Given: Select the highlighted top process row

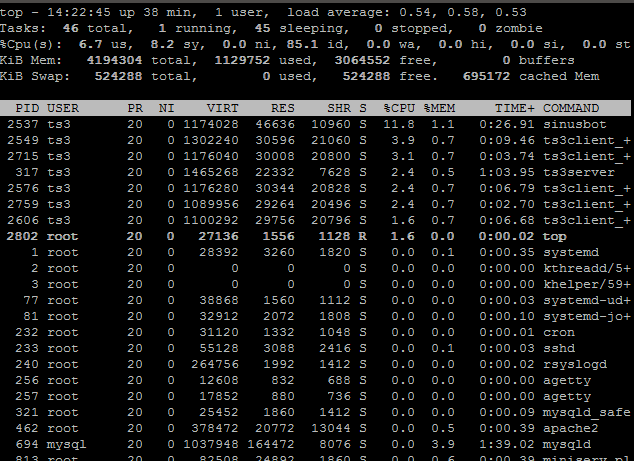Looking at the screenshot, I should coord(315,236).
